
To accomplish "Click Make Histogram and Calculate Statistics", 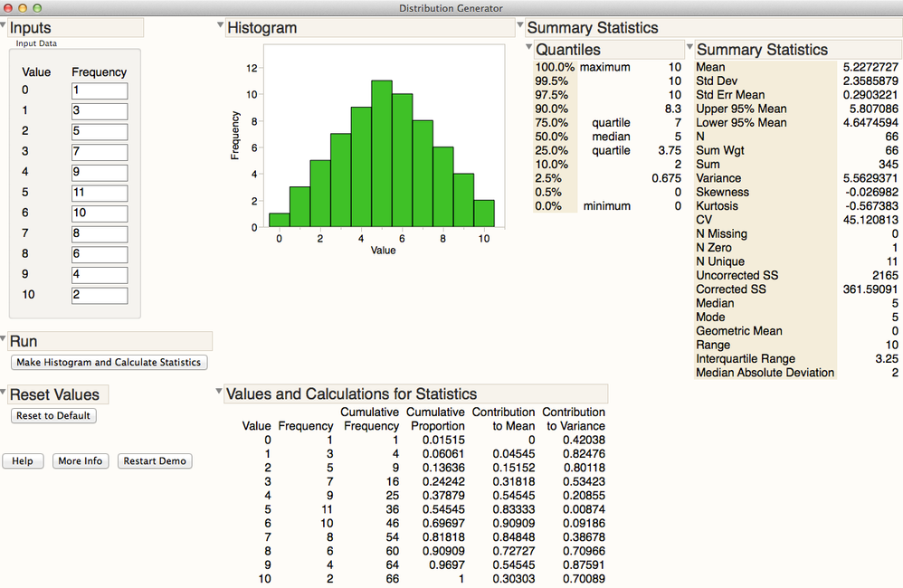I will [109, 362].
